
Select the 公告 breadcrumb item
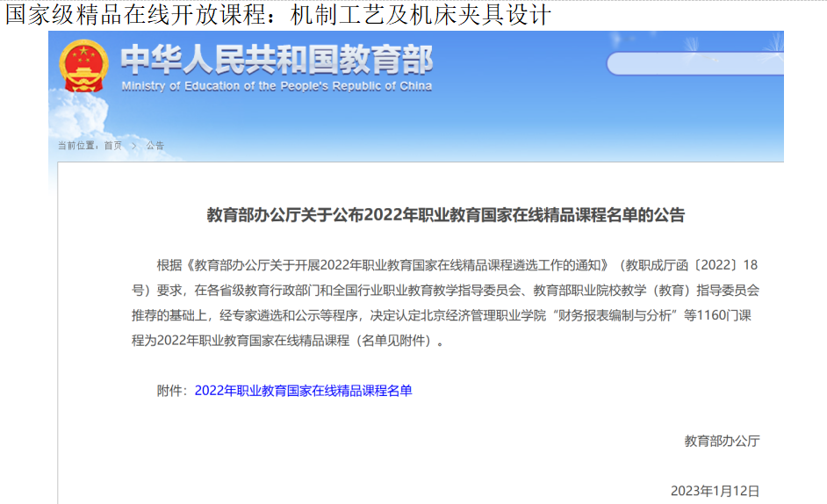click(x=155, y=146)
